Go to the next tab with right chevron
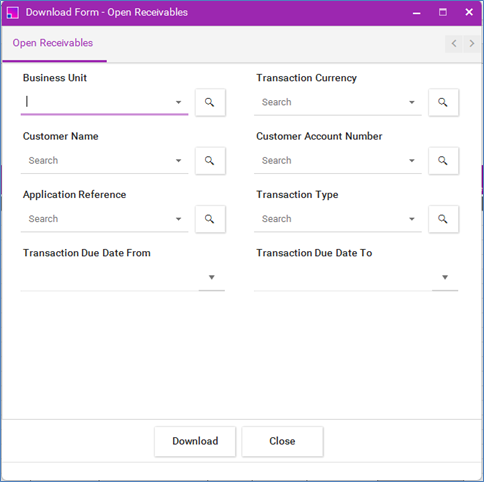 click(472, 43)
